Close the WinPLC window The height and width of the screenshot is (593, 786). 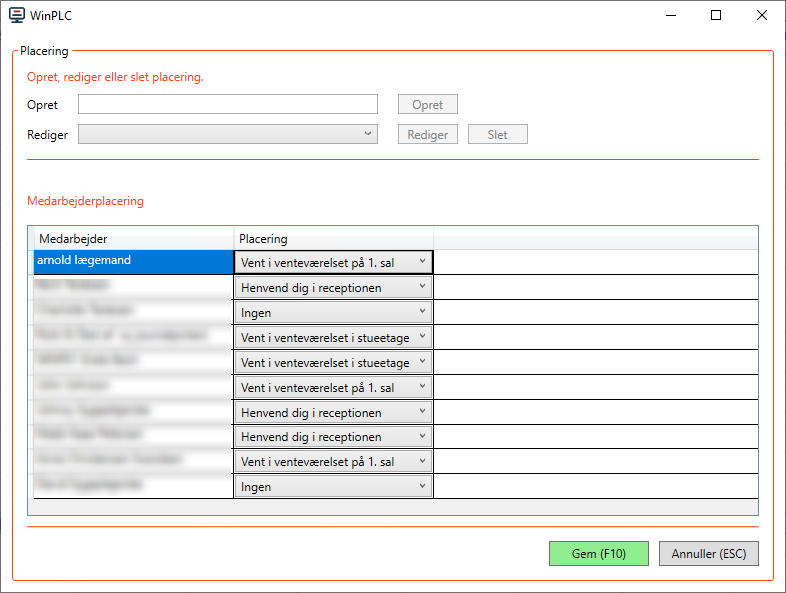click(762, 16)
